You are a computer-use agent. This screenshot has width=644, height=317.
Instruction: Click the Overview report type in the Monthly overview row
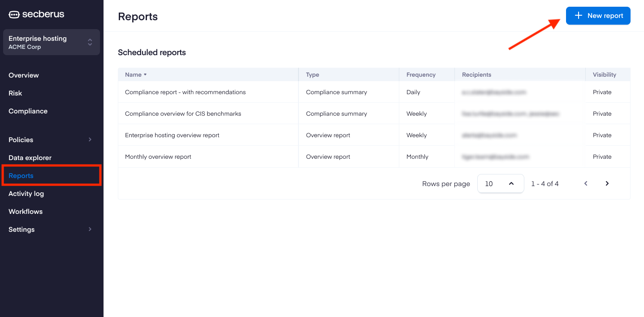point(328,157)
